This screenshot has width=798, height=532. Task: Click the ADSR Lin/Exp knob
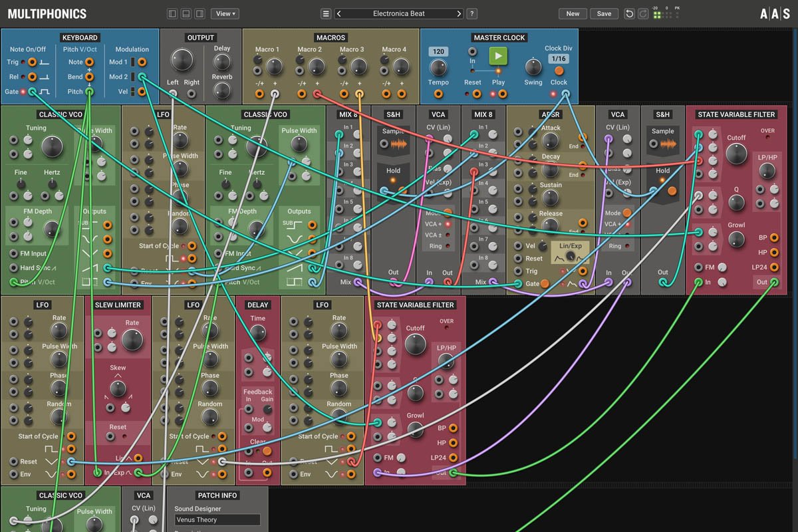pyautogui.click(x=571, y=255)
